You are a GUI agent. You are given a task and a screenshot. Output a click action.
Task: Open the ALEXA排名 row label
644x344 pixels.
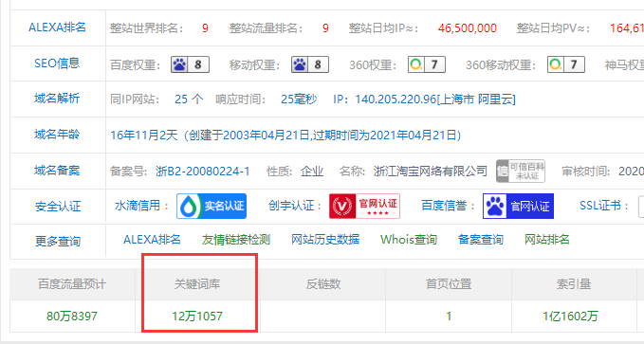57,27
